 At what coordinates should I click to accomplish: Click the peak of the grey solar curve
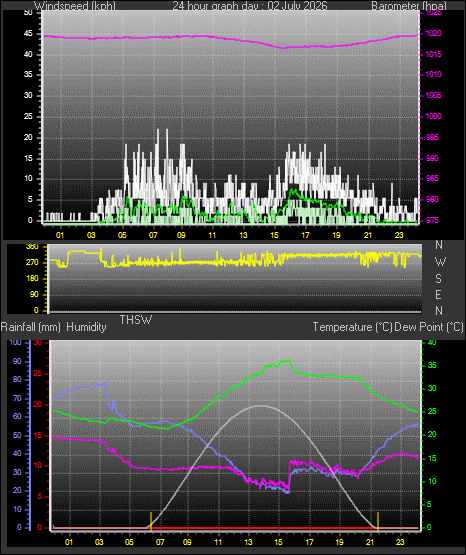pos(260,406)
